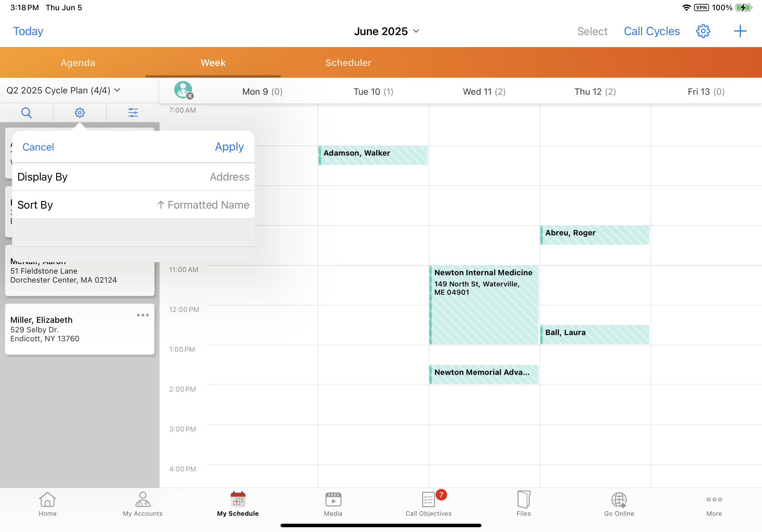Expand Q2 2025 Cycle Plan dropdown

[63, 91]
